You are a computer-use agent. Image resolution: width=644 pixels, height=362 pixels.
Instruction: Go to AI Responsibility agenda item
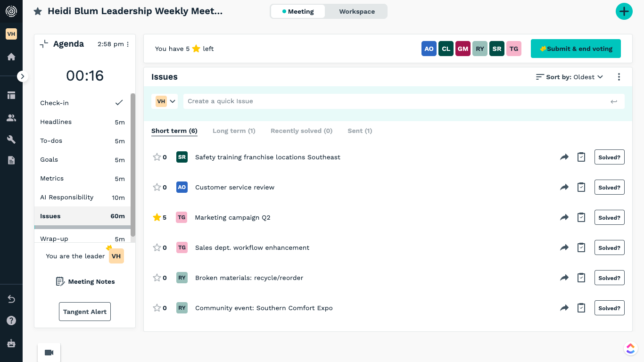pyautogui.click(x=83, y=197)
